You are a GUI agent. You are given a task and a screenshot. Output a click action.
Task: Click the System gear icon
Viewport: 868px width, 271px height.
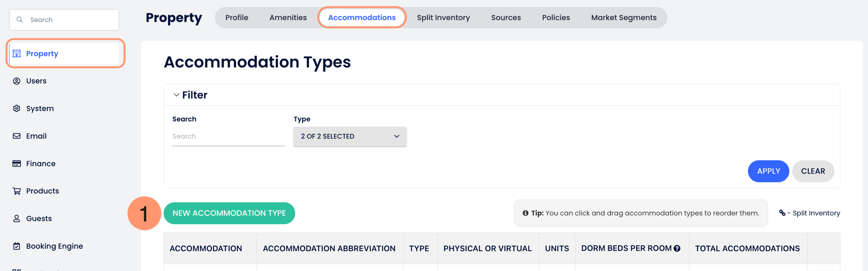(16, 109)
